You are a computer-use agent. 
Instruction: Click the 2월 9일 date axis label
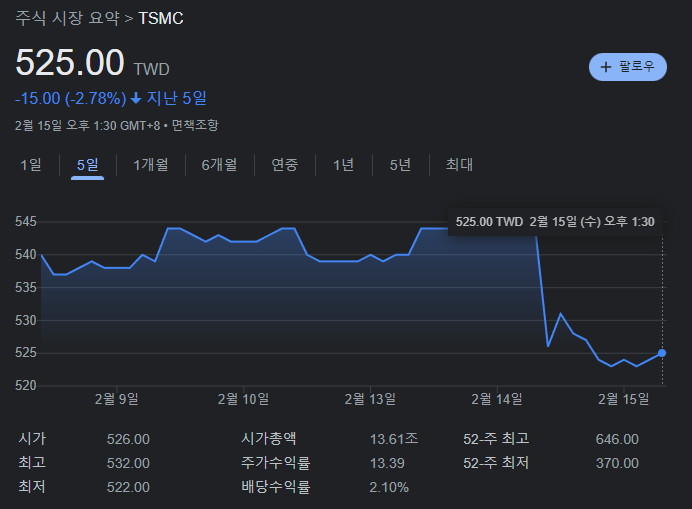click(117, 399)
